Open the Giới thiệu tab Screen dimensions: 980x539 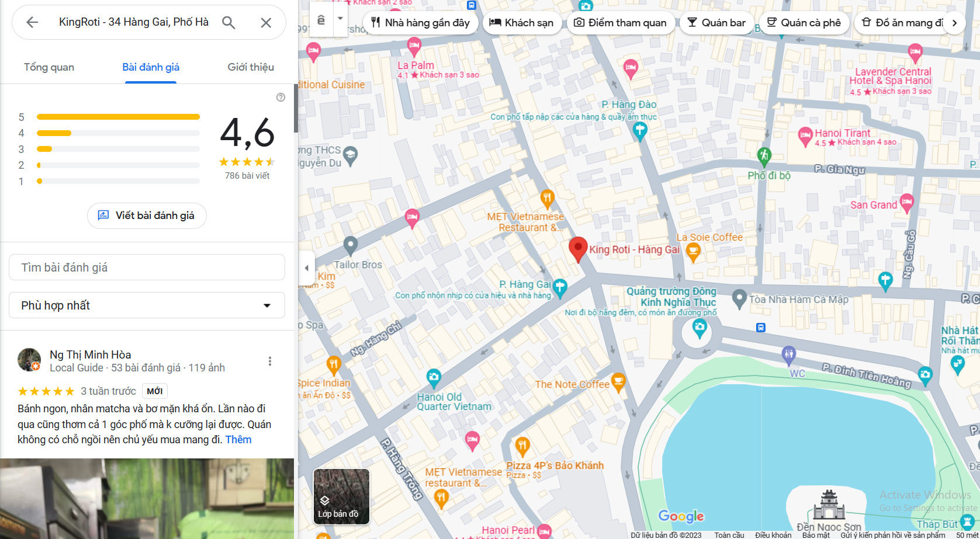(251, 67)
